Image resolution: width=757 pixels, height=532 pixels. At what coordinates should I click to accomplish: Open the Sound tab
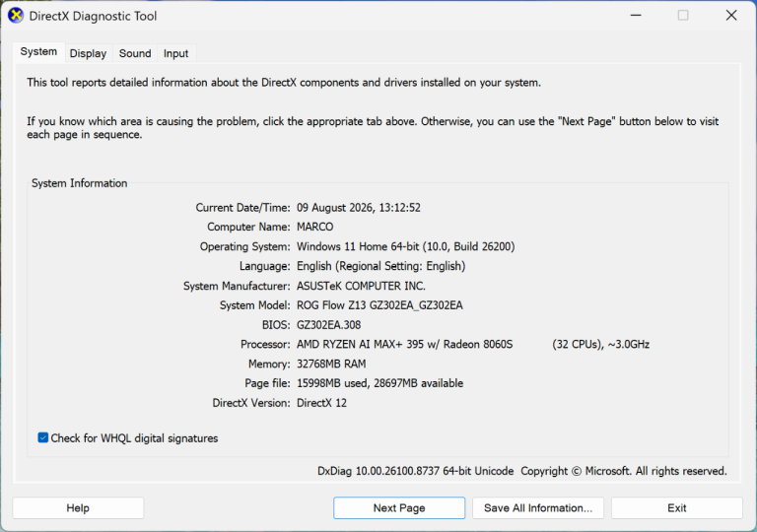click(x=135, y=53)
